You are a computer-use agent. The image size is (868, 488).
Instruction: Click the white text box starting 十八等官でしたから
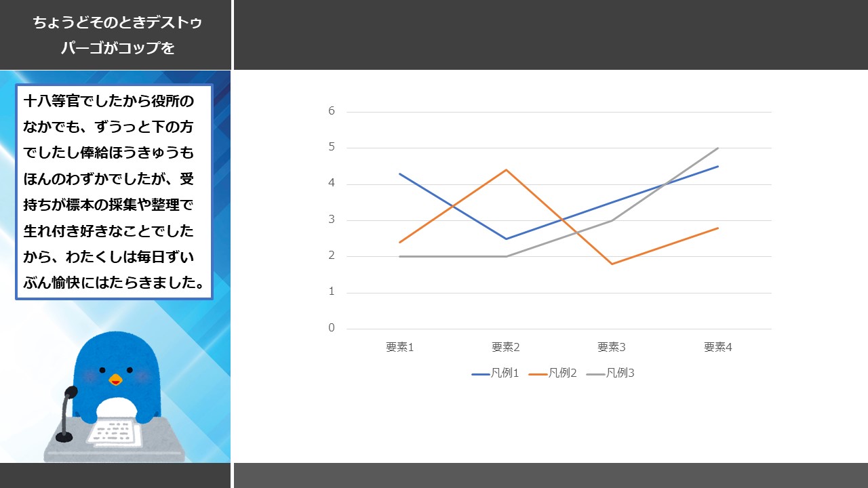pos(115,192)
